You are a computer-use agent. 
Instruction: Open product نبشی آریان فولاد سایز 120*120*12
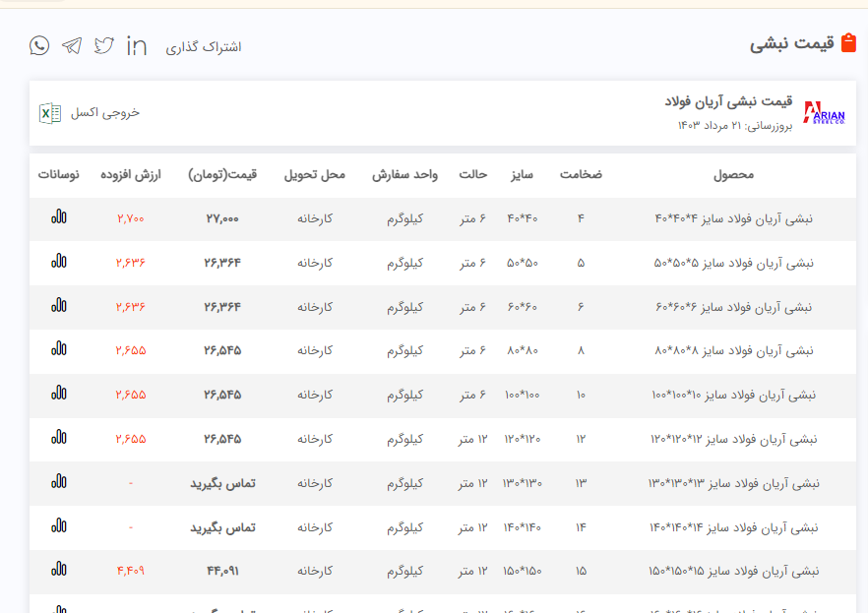pyautogui.click(x=733, y=439)
